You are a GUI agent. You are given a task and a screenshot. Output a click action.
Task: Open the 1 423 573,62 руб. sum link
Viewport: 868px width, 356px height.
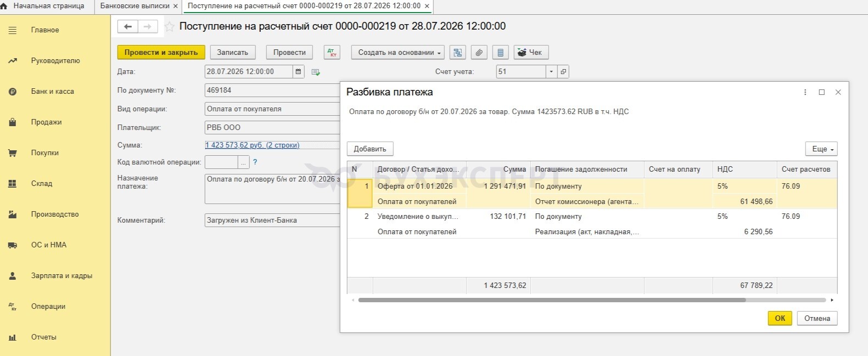(x=253, y=145)
